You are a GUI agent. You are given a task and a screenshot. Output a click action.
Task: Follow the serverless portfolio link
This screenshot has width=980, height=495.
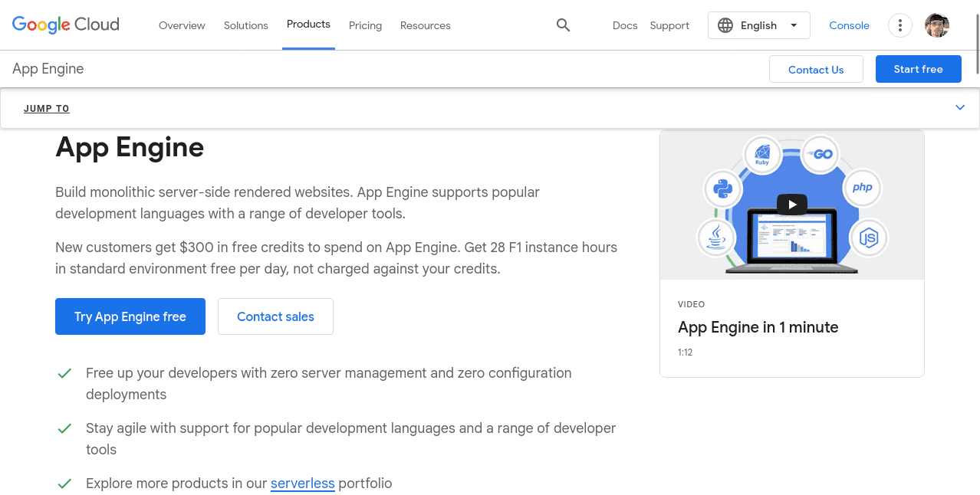(302, 484)
